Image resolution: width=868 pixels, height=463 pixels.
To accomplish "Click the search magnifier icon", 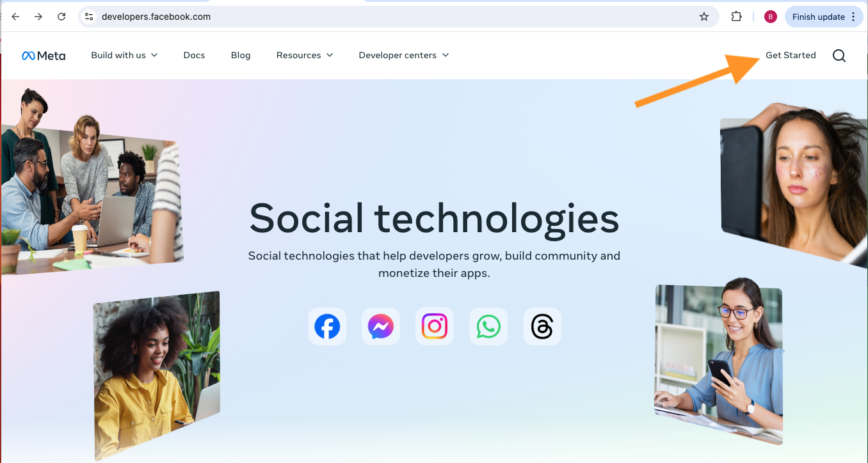I will tap(839, 56).
